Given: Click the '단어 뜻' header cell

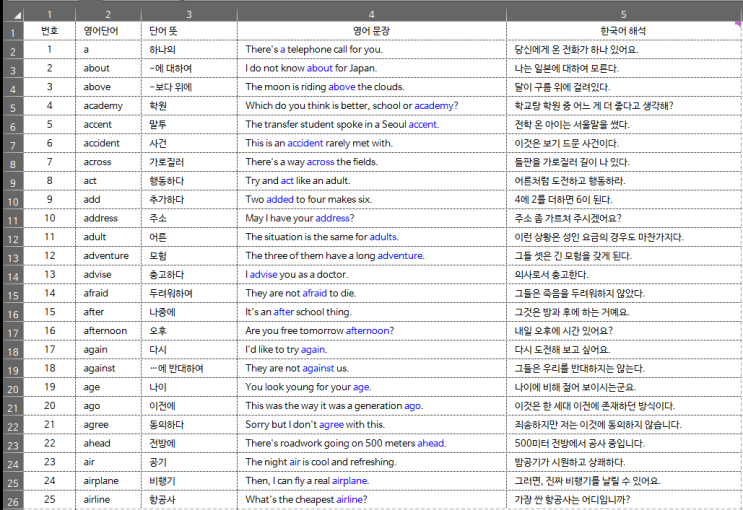Looking at the screenshot, I should pyautogui.click(x=189, y=31).
